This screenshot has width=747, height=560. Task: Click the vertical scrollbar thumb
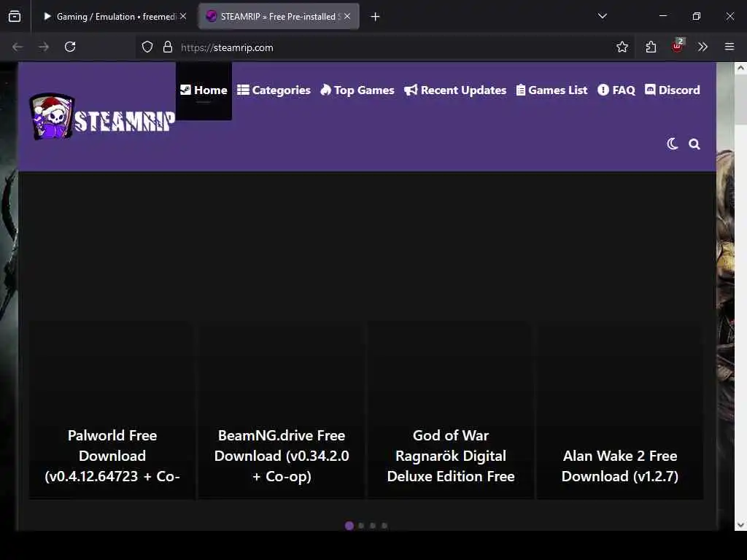tap(740, 99)
